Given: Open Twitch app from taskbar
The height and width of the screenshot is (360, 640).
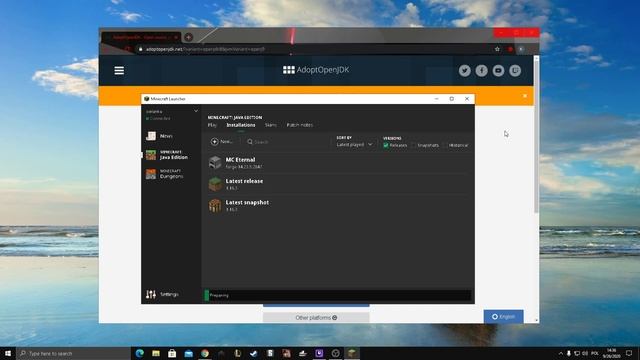Looking at the screenshot, I should [x=319, y=353].
